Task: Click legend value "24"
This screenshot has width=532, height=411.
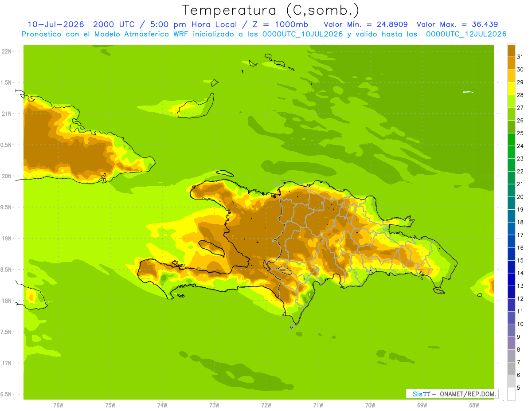Action: click(520, 146)
